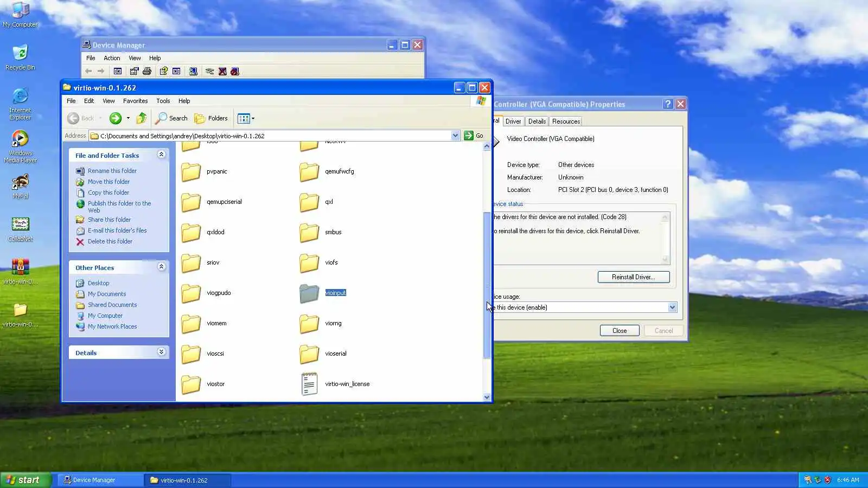Viewport: 868px width, 488px height.
Task: Click the Uninstall device icon in Device Manager
Action: [x=222, y=71]
